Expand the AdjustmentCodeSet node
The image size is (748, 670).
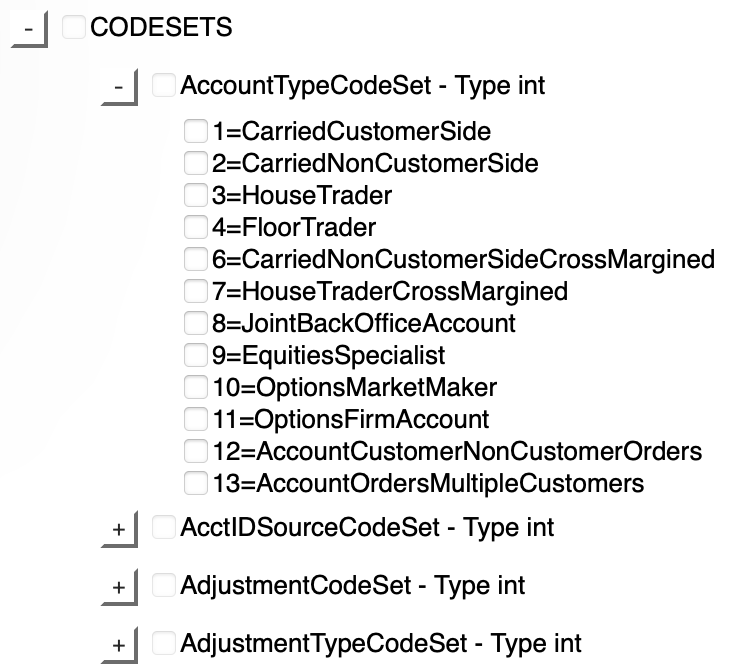point(120,588)
